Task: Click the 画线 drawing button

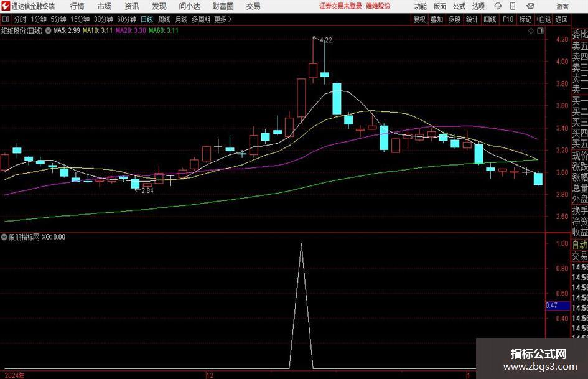Action: coord(490,19)
